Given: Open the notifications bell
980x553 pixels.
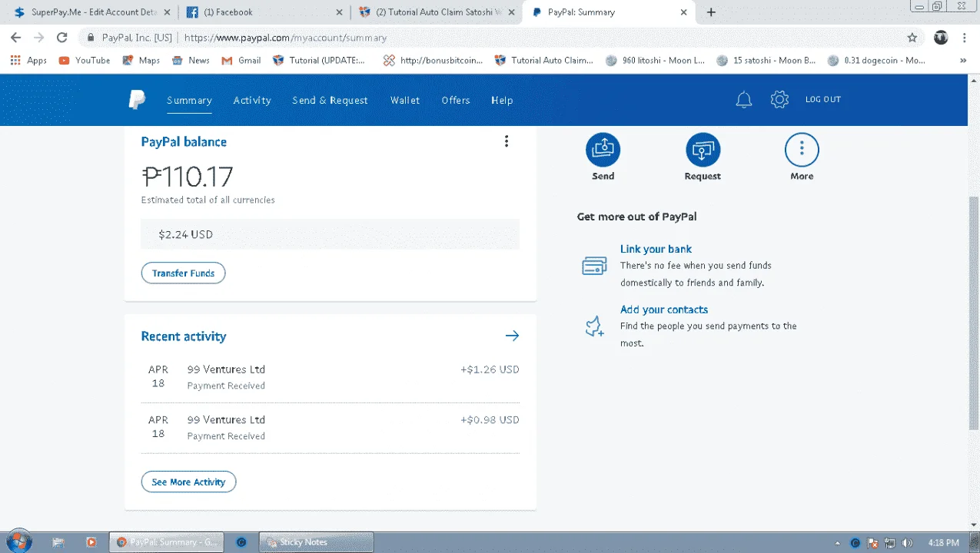Looking at the screenshot, I should [743, 100].
